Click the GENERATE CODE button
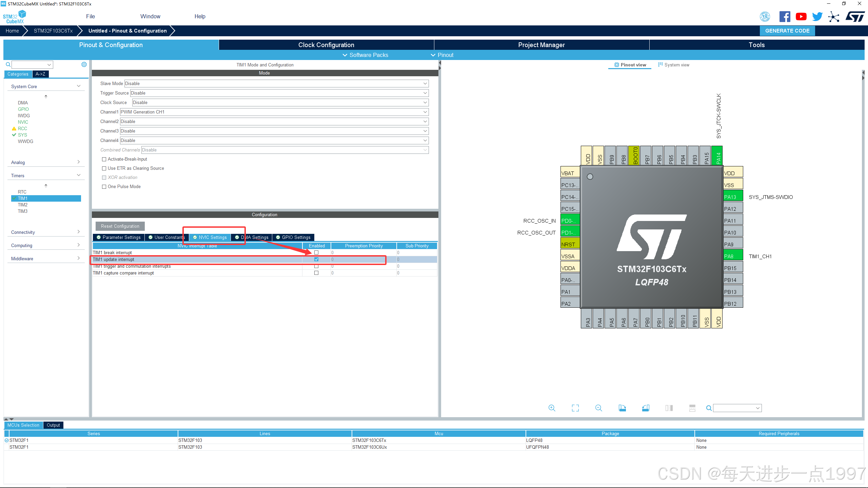 [x=787, y=30]
